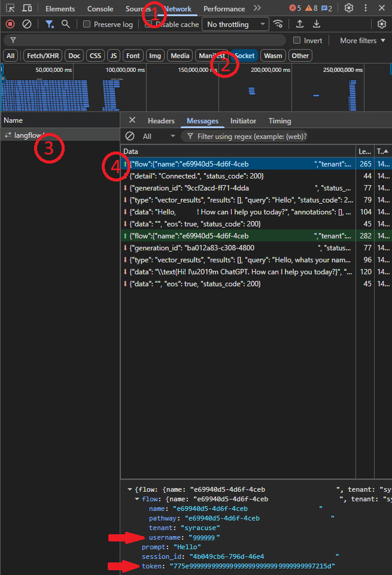392x575 pixels.
Task: Filter requests by Media type
Action: point(180,56)
